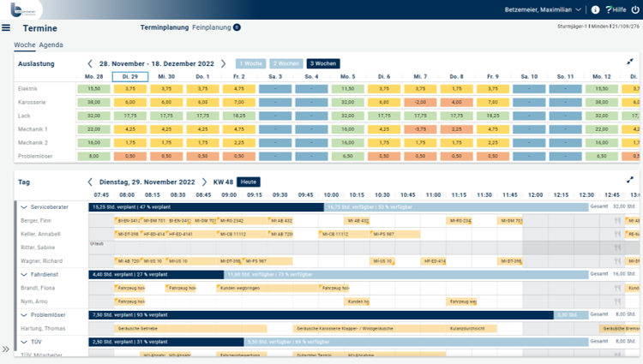643x364 pixels.
Task: Collapse the Serviceberater group
Action: tap(24, 207)
